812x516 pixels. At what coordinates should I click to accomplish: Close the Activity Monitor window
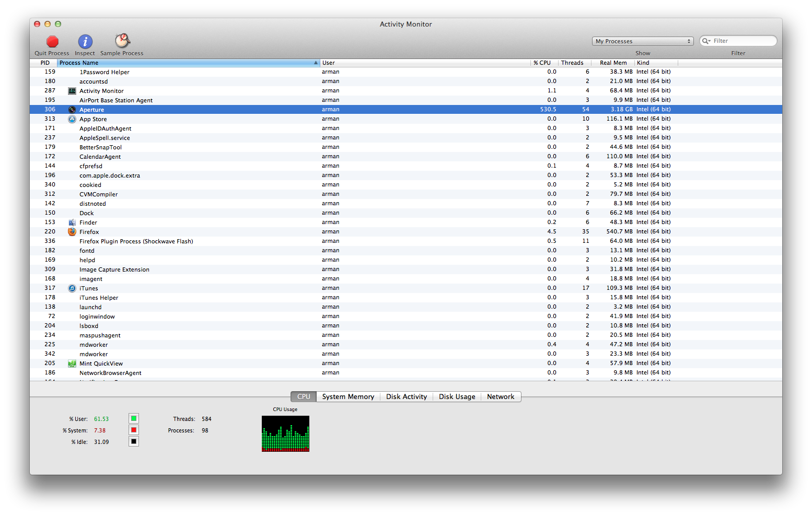[x=37, y=24]
